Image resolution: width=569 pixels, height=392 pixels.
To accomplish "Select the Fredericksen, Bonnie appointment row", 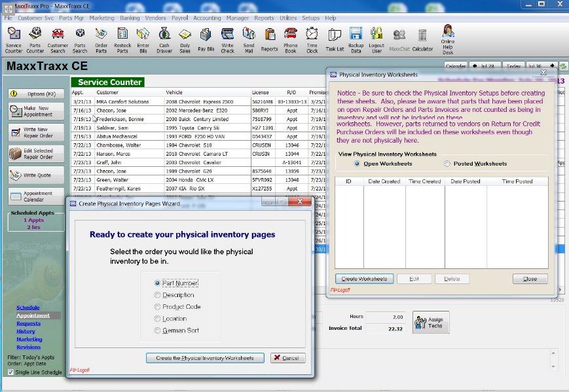I will (198, 119).
